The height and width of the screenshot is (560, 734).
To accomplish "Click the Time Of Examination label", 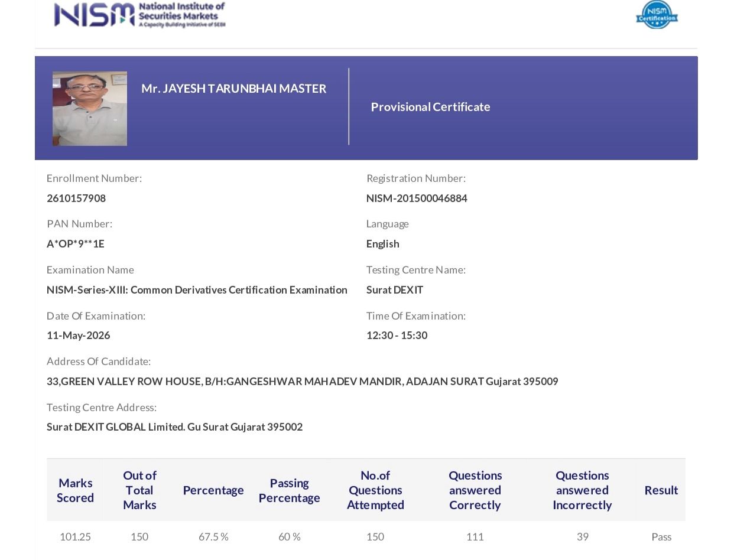I will 416,316.
